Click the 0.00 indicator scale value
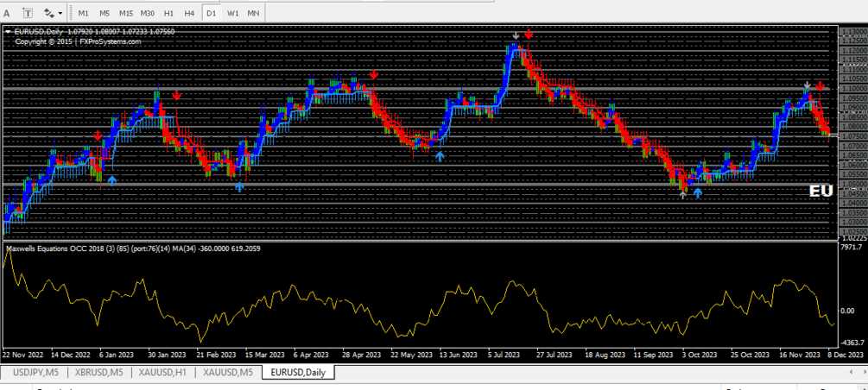868x390 pixels. click(x=847, y=311)
